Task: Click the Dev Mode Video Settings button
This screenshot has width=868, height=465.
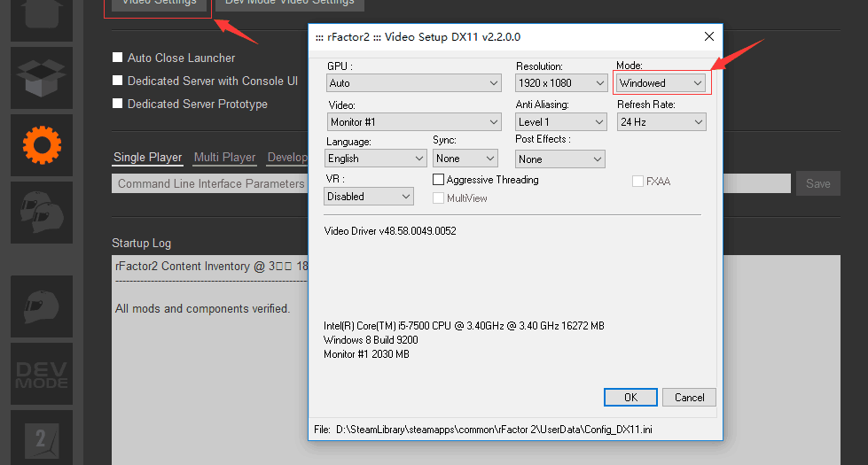Action: pyautogui.click(x=290, y=4)
